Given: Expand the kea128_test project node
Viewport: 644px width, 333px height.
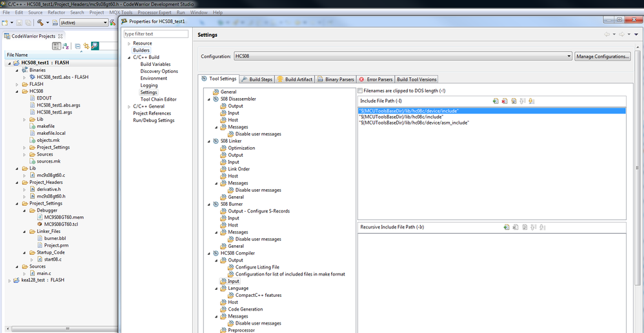Looking at the screenshot, I should coord(10,280).
